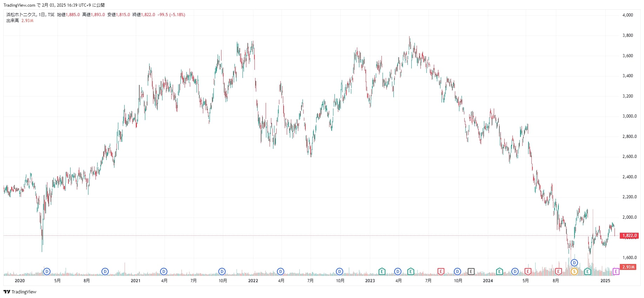Click the 高値1,893.0 high value in legend
644x298 pixels.
93,15
